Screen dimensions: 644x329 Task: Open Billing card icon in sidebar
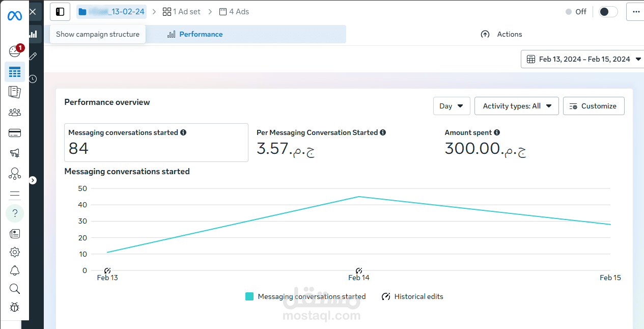point(15,133)
